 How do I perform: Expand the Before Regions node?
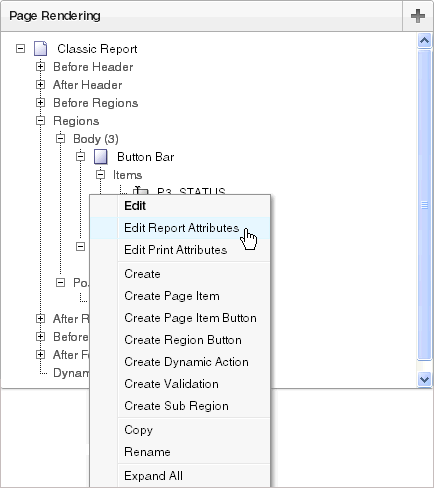pyautogui.click(x=40, y=103)
